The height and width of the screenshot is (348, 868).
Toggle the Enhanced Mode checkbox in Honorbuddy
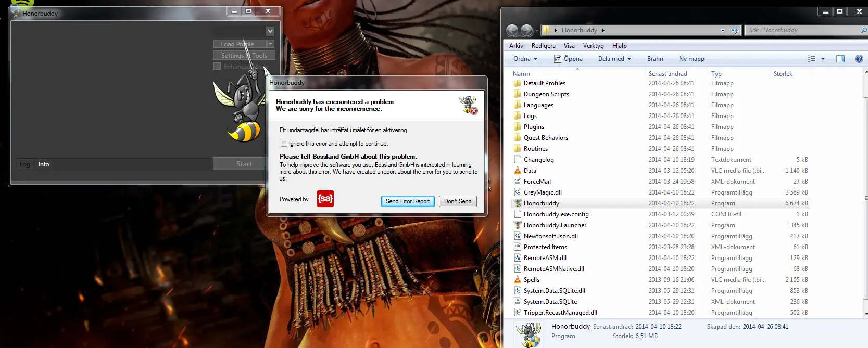coord(217,67)
